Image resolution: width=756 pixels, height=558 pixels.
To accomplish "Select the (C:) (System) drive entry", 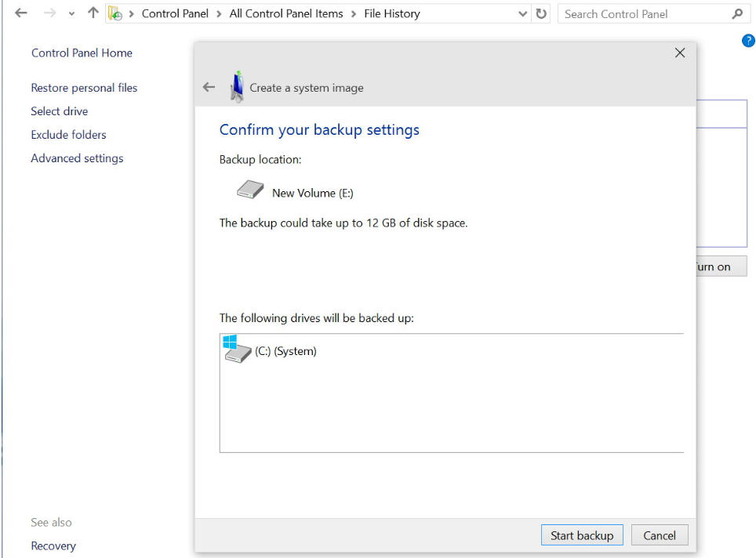I will 285,351.
